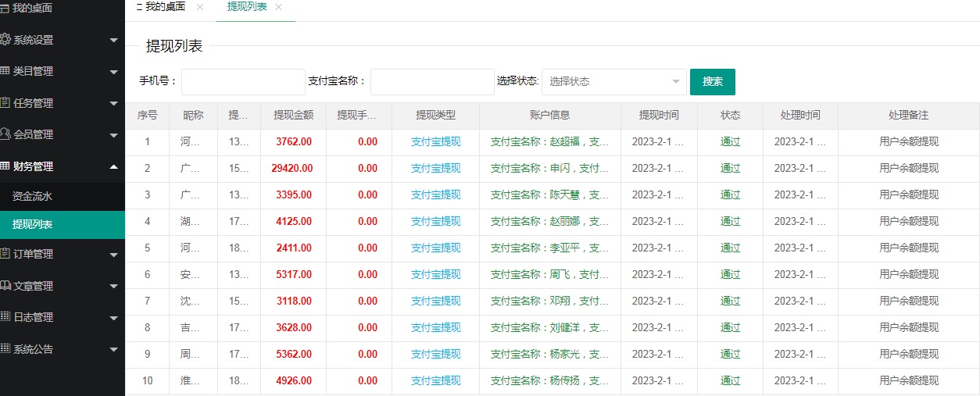Open the 选择状态 dropdown

613,81
